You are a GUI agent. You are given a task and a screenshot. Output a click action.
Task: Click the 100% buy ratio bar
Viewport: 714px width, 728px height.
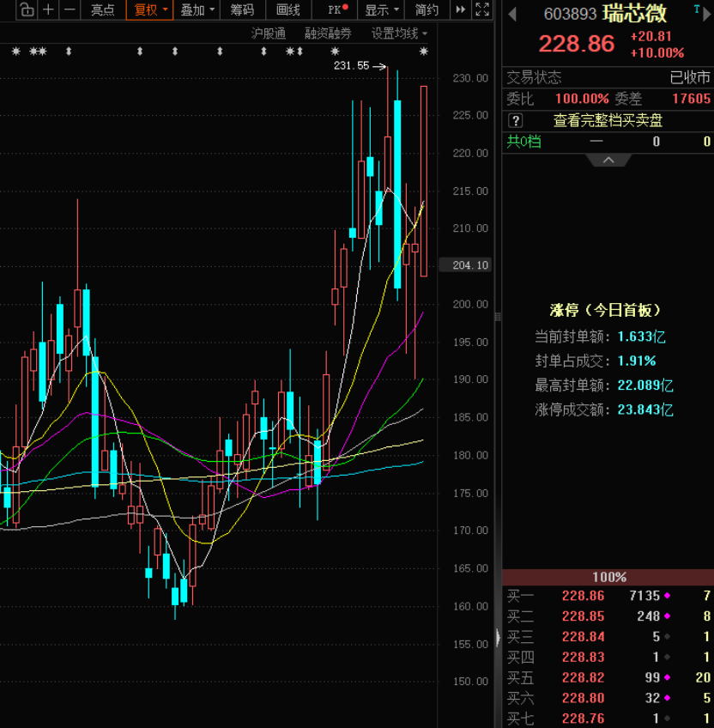tap(608, 577)
